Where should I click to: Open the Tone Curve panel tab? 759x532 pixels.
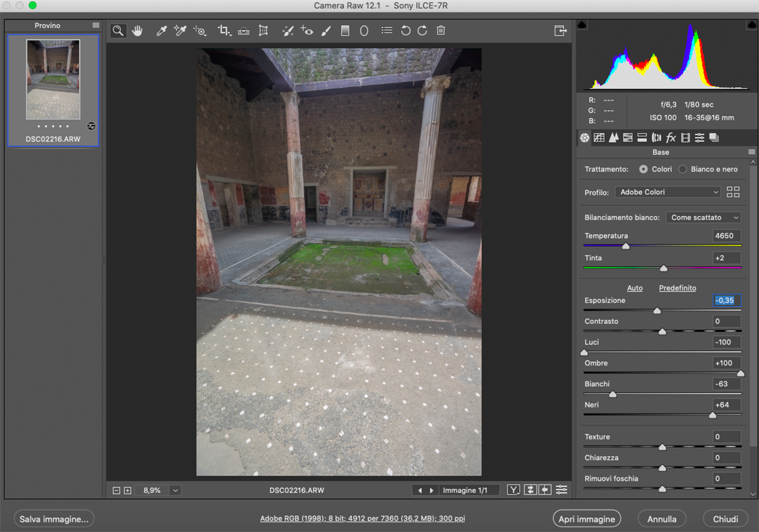point(599,137)
